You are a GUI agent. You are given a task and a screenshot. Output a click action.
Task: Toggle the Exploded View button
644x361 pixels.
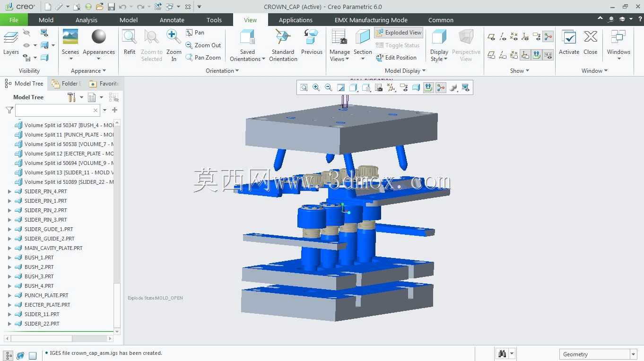[x=399, y=33]
